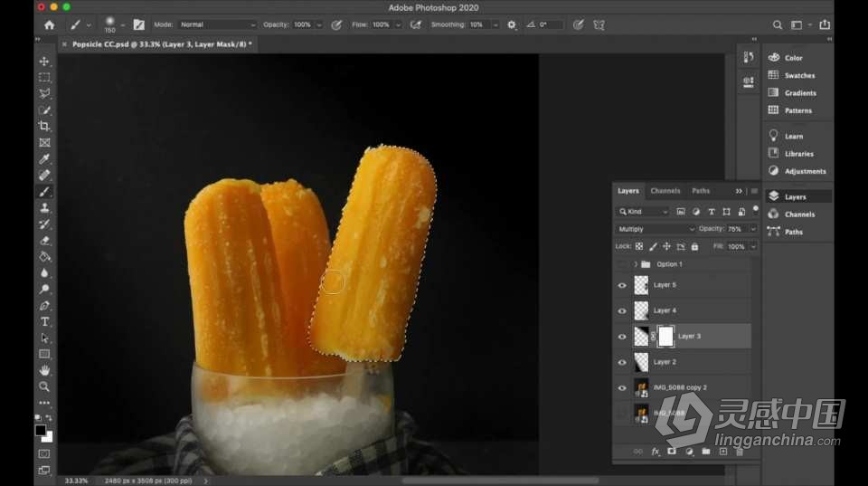Select the Layers tab
Viewport: 868px width, 486px height.
coord(628,191)
